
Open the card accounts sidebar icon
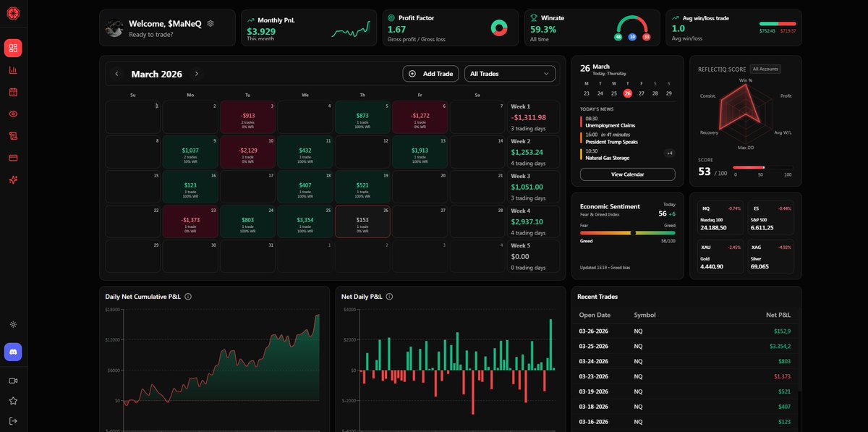coord(13,158)
